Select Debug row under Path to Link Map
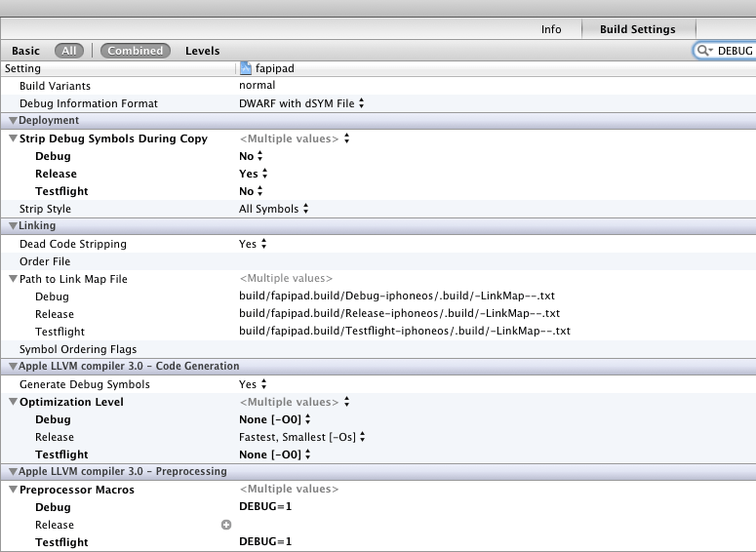Viewport: 756px width, 552px height. coord(378,296)
